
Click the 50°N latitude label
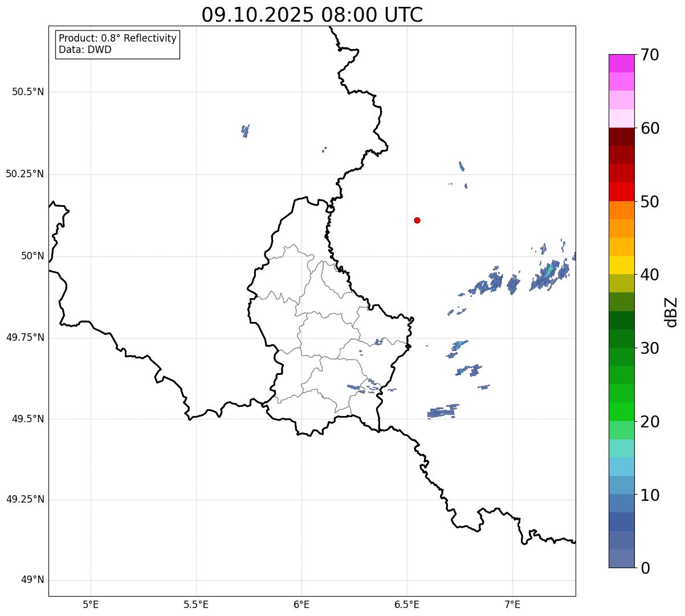pos(32,256)
